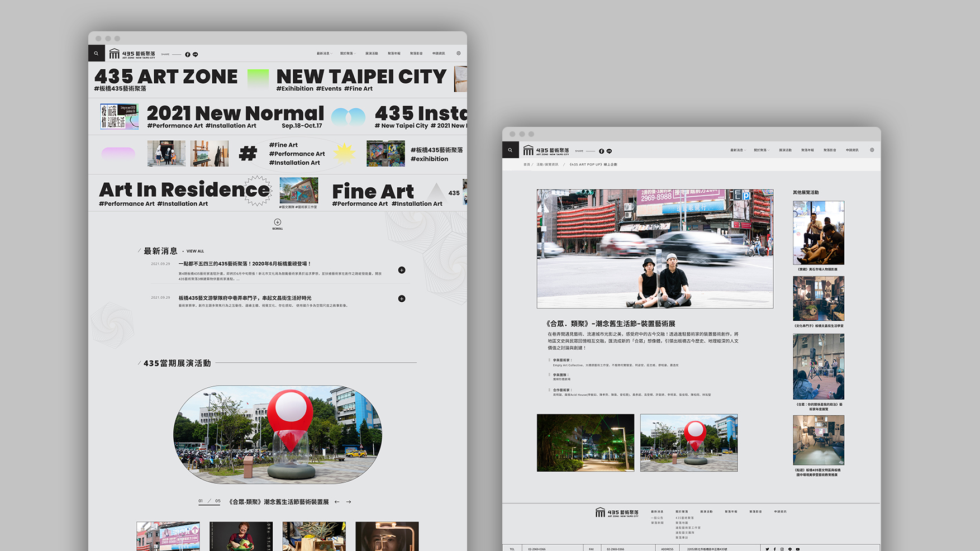Click the plus icon beside the first news item
This screenshot has height=551, width=980.
click(x=402, y=270)
